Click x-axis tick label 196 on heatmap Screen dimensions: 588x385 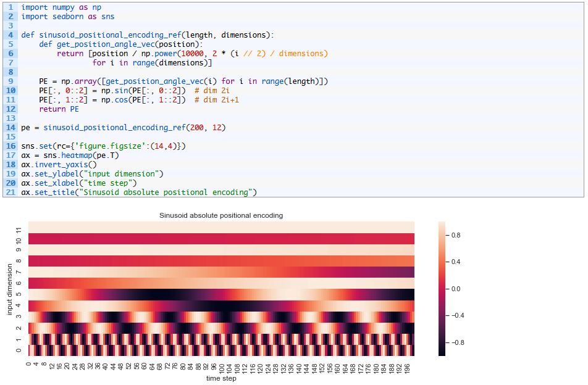tap(407, 368)
